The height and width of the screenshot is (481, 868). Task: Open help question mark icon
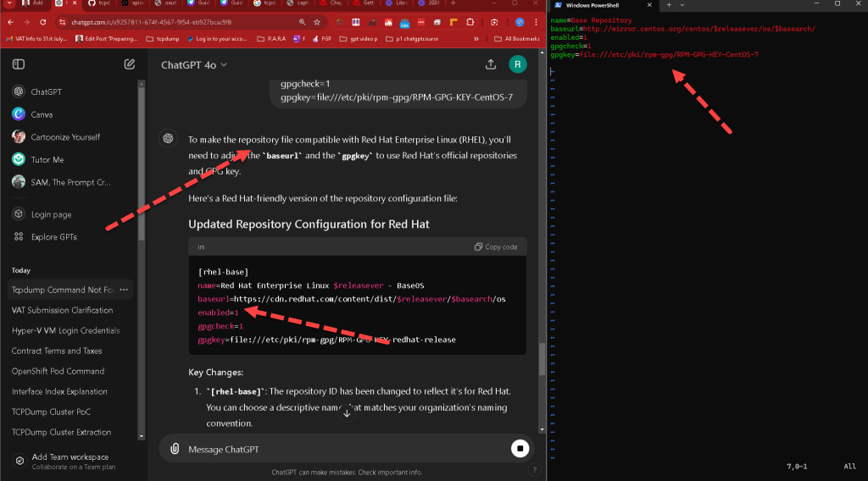pos(534,470)
